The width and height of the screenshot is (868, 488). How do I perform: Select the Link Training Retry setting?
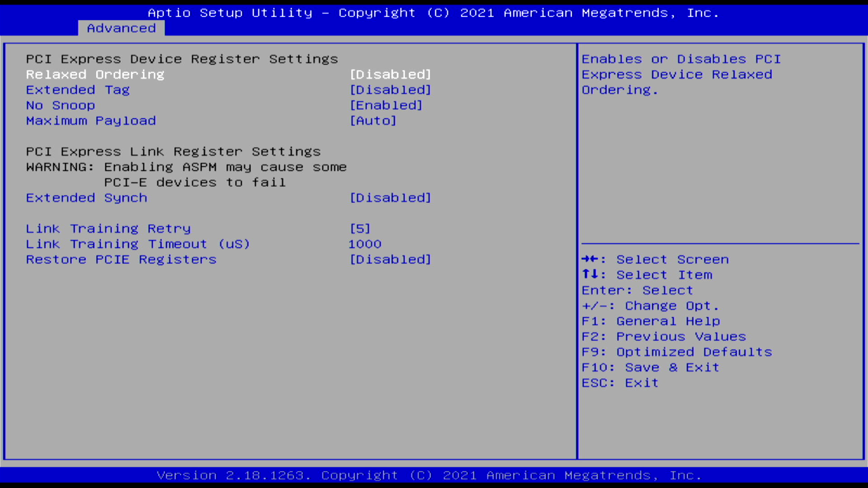(x=108, y=229)
